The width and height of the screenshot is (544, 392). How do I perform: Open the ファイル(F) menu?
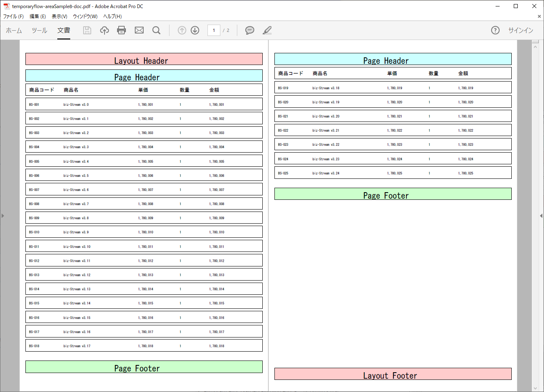click(x=13, y=17)
